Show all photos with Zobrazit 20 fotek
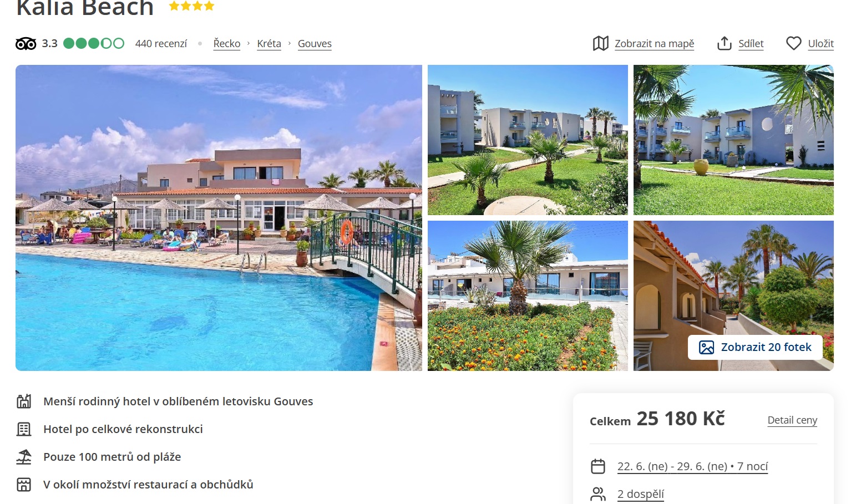851x504 pixels. coord(755,348)
